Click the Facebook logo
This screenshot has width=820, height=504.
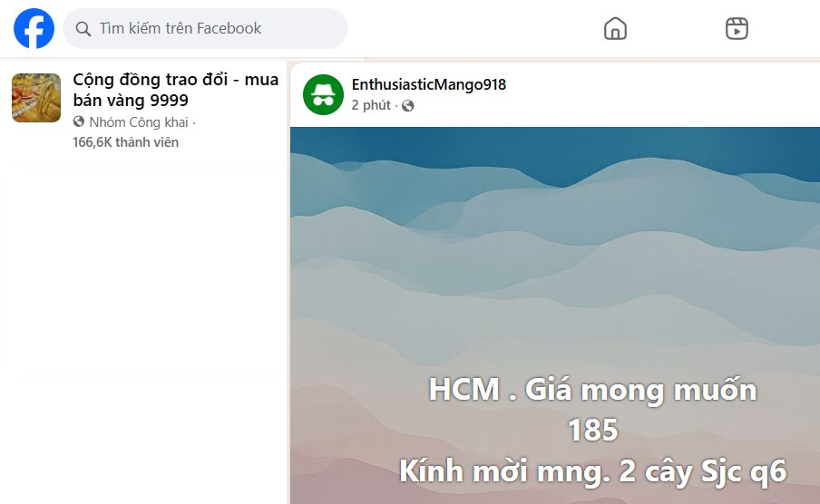point(34,28)
